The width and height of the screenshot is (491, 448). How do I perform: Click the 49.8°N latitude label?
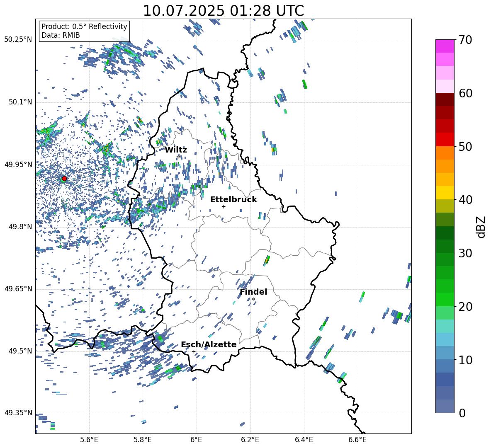20,227
